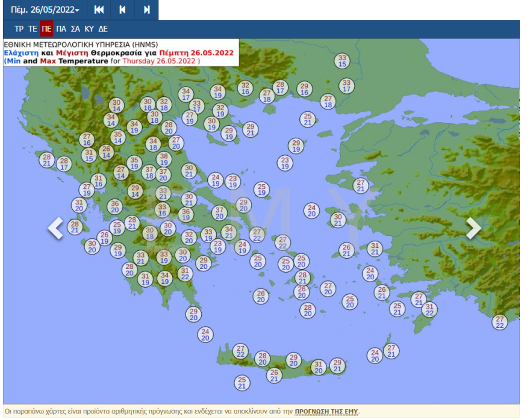
Task: Click the right arrow on the map
Action: click(x=473, y=228)
